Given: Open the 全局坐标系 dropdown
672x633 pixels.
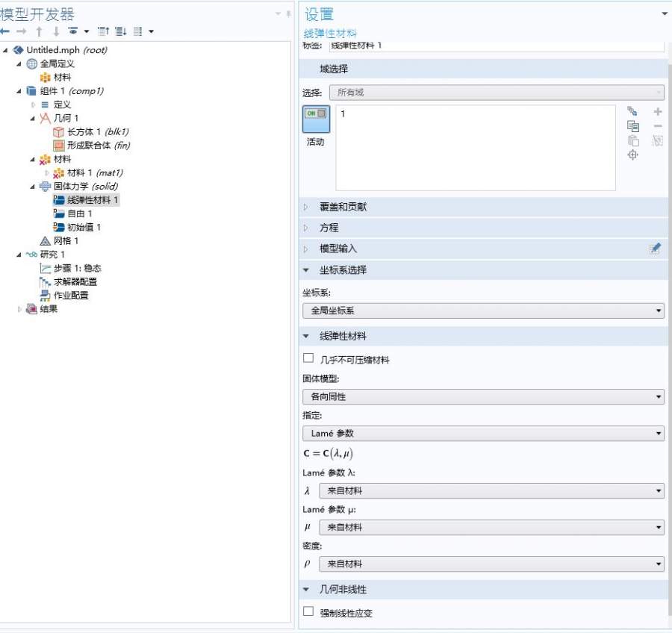Looking at the screenshot, I should point(483,311).
